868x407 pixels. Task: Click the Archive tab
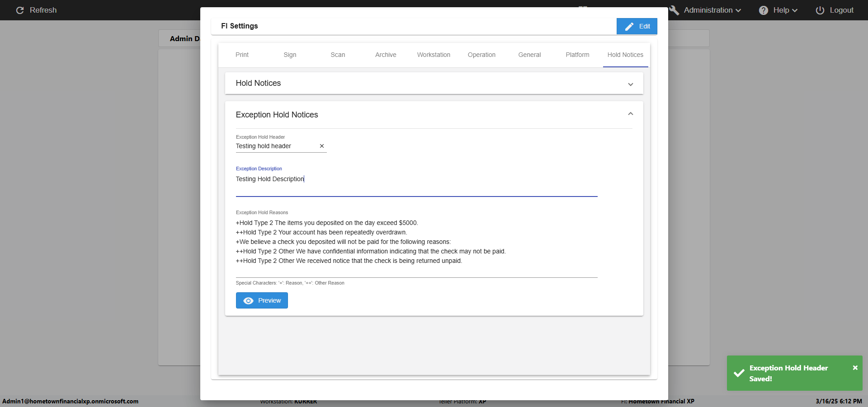[386, 55]
